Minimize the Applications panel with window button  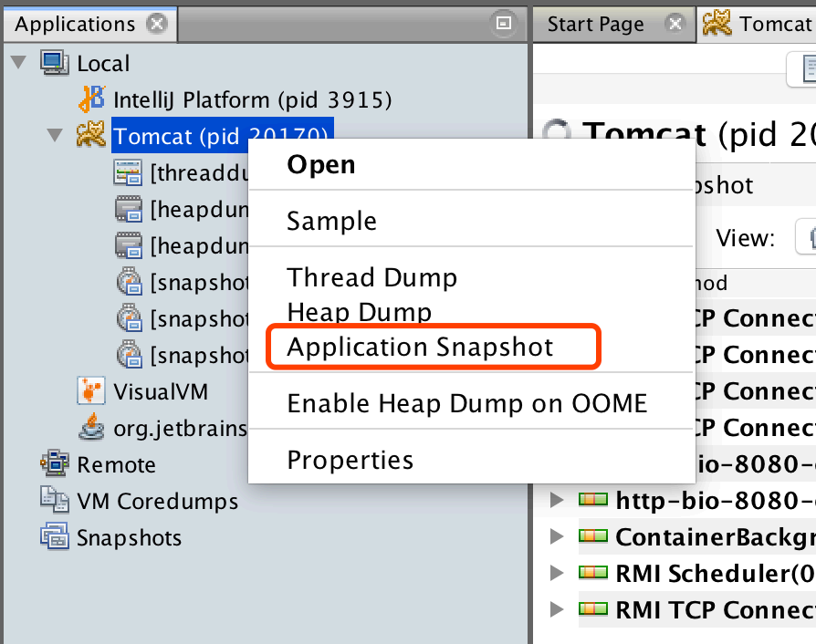(503, 23)
